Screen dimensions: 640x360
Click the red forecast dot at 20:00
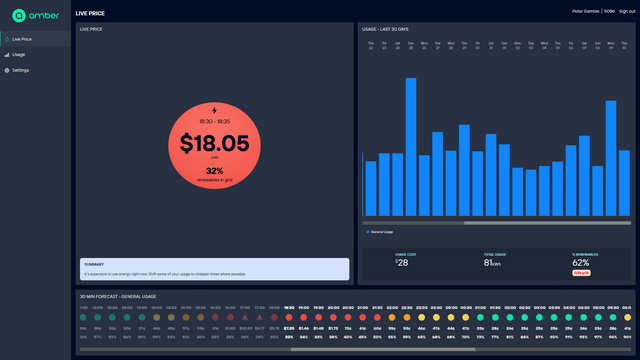click(x=333, y=318)
